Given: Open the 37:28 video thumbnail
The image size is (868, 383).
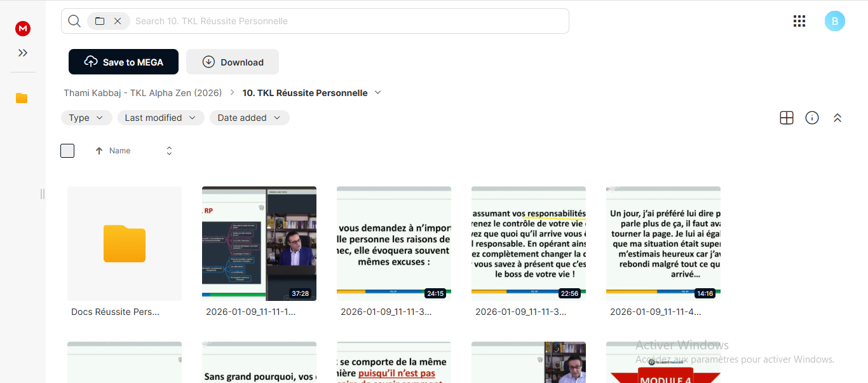Looking at the screenshot, I should [259, 244].
